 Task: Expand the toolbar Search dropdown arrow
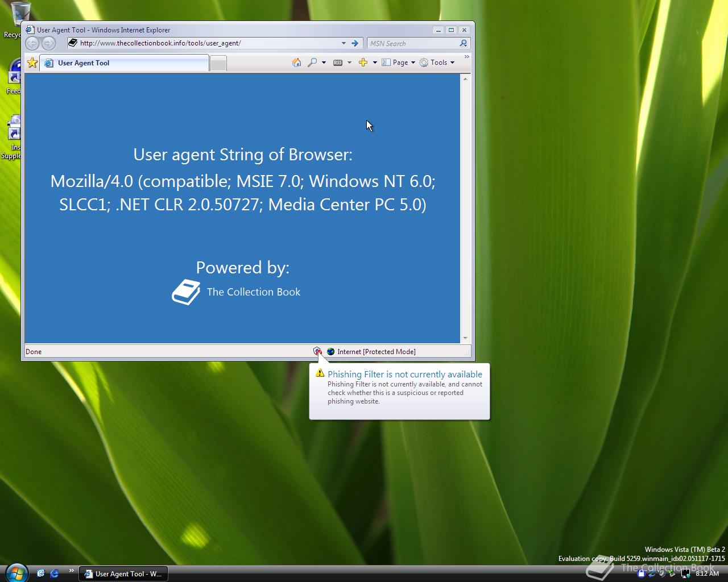(x=324, y=63)
